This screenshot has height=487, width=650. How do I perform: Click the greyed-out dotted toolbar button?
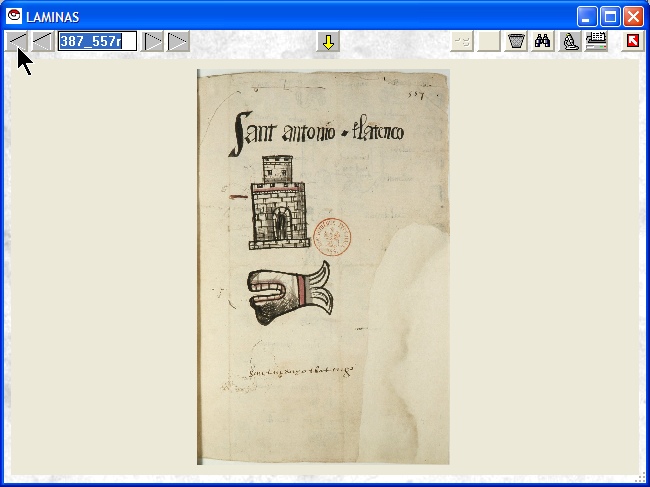(x=462, y=41)
